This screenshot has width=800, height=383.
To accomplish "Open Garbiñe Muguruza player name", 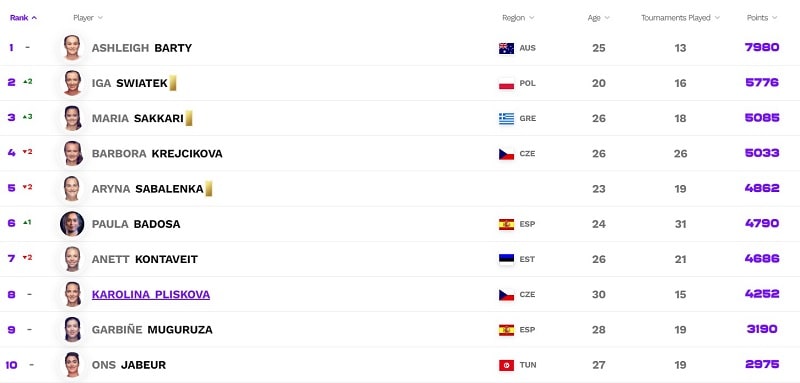I will point(152,330).
